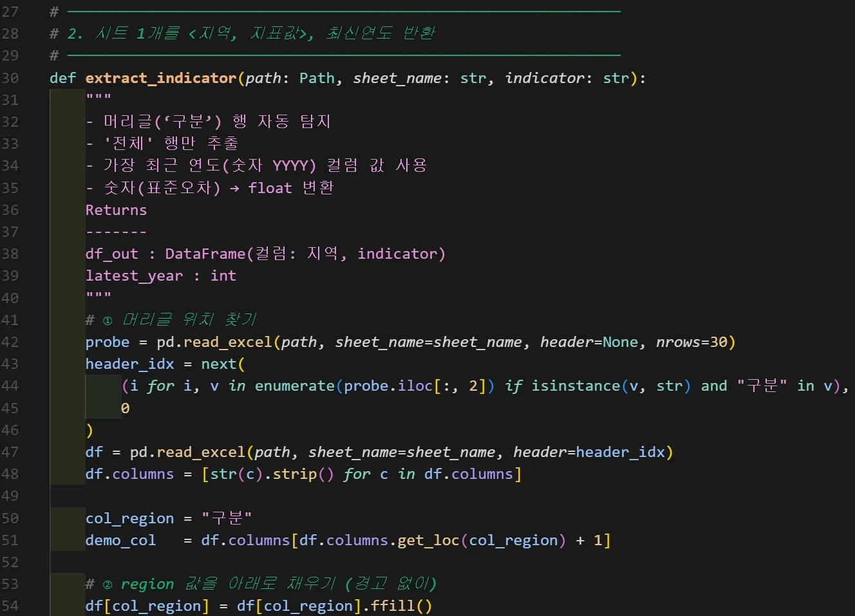
Task: Click the function name extract_indicator
Action: click(161, 78)
